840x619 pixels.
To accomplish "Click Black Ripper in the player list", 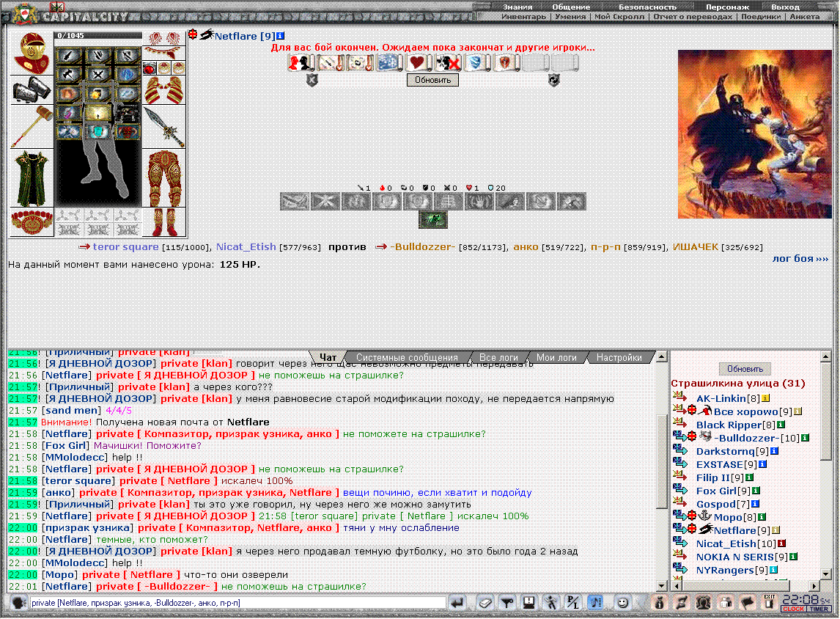I will tap(729, 425).
